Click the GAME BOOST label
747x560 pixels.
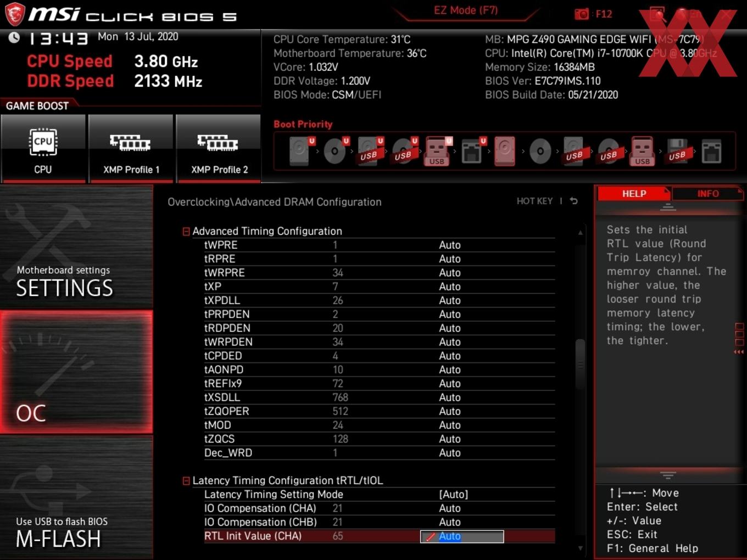coord(37,105)
